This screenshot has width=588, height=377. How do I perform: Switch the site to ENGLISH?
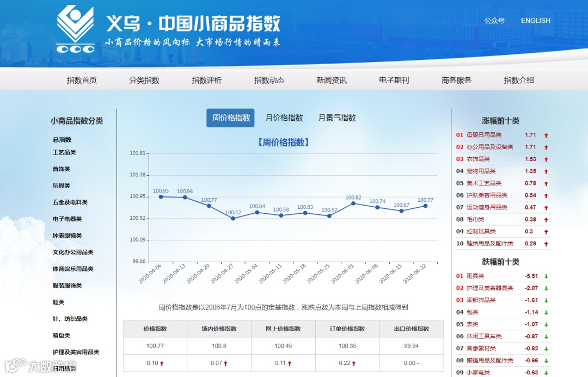pyautogui.click(x=536, y=20)
